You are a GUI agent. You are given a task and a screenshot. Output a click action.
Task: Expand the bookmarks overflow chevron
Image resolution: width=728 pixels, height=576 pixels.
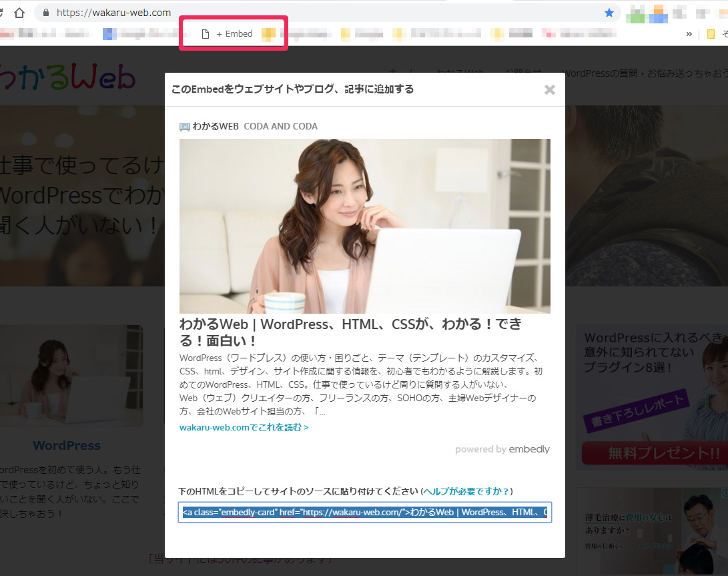[689, 34]
